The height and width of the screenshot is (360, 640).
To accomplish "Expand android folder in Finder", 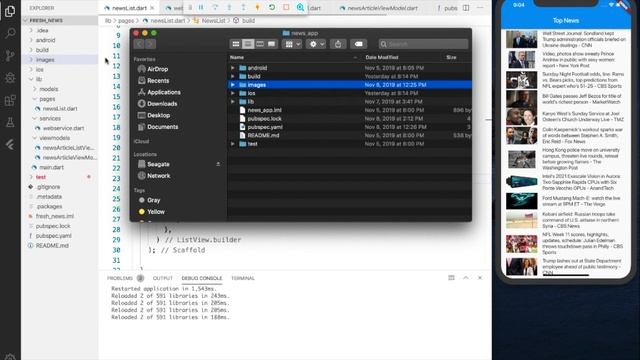I will (x=233, y=68).
